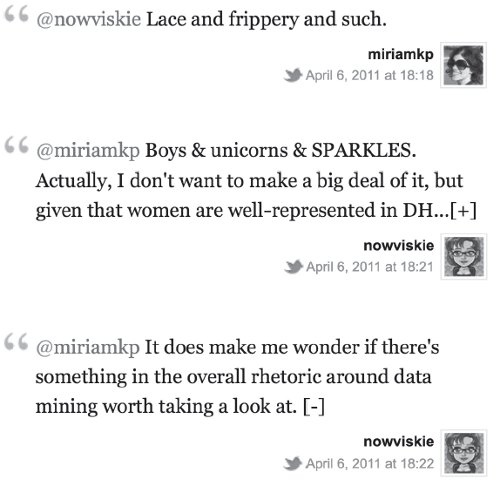Open the April 6, 2011 at 18:22 timestamp
500x486 pixels.
tap(370, 463)
